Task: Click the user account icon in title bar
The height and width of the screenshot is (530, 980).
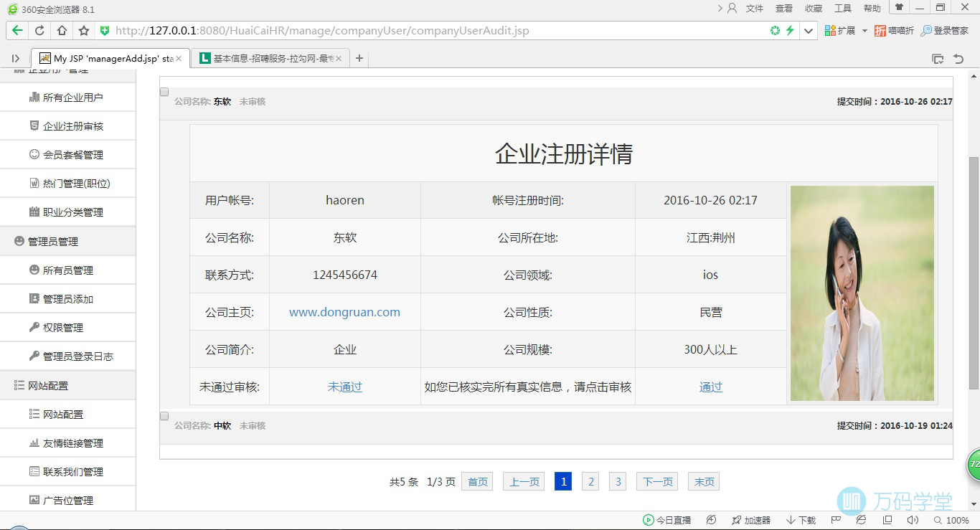Action: tap(732, 9)
